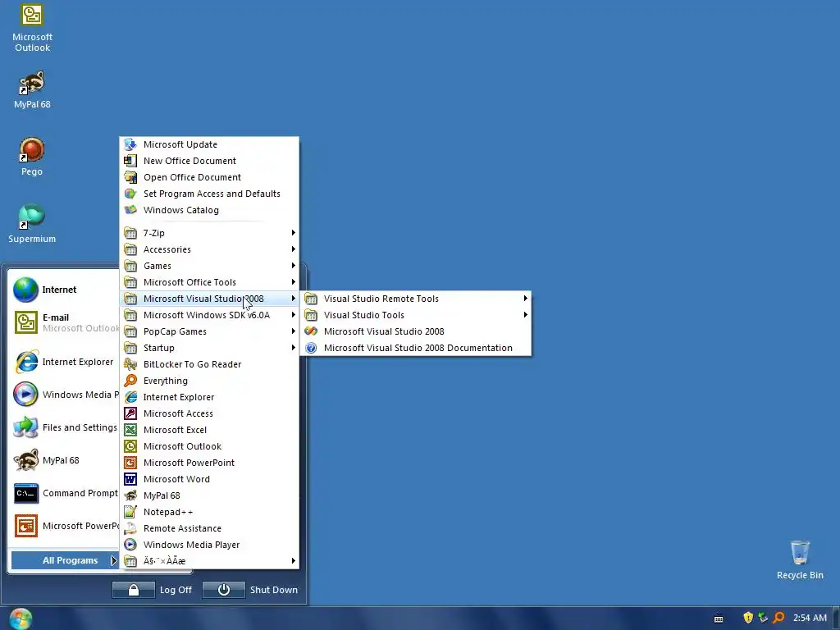Click the security shield tray icon
The image size is (840, 630).
[748, 618]
